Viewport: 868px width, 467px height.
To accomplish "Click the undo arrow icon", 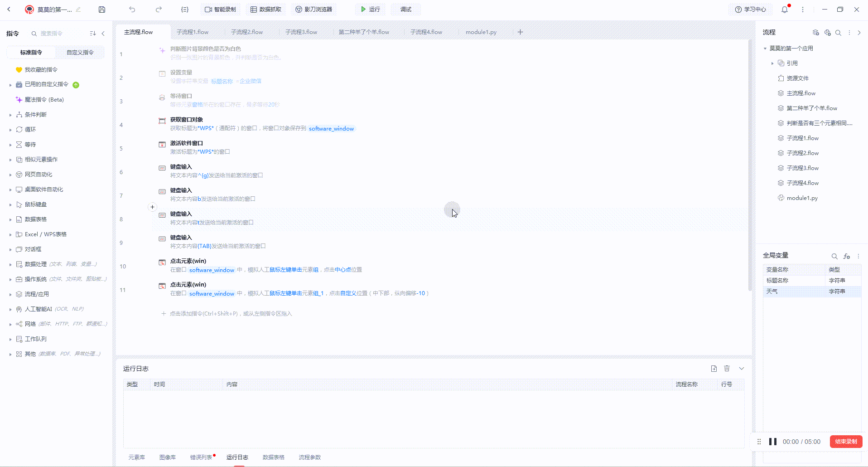I will (x=132, y=10).
